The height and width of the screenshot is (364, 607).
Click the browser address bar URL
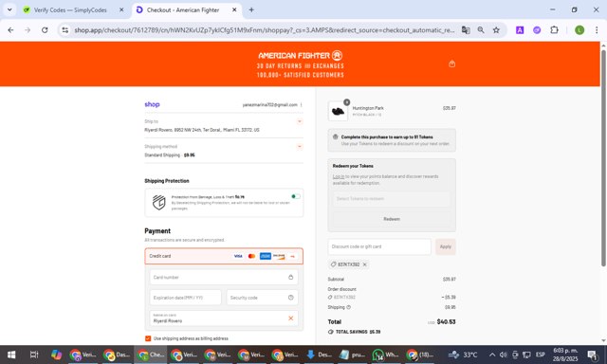(265, 29)
